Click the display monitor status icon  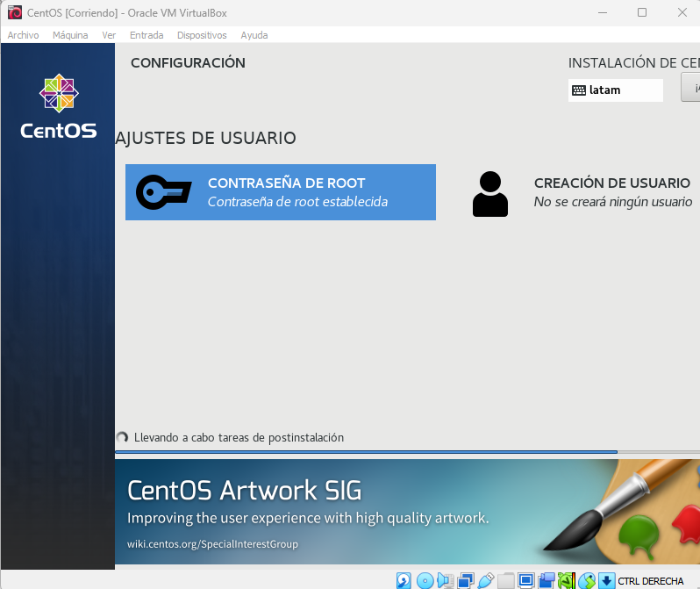(526, 581)
